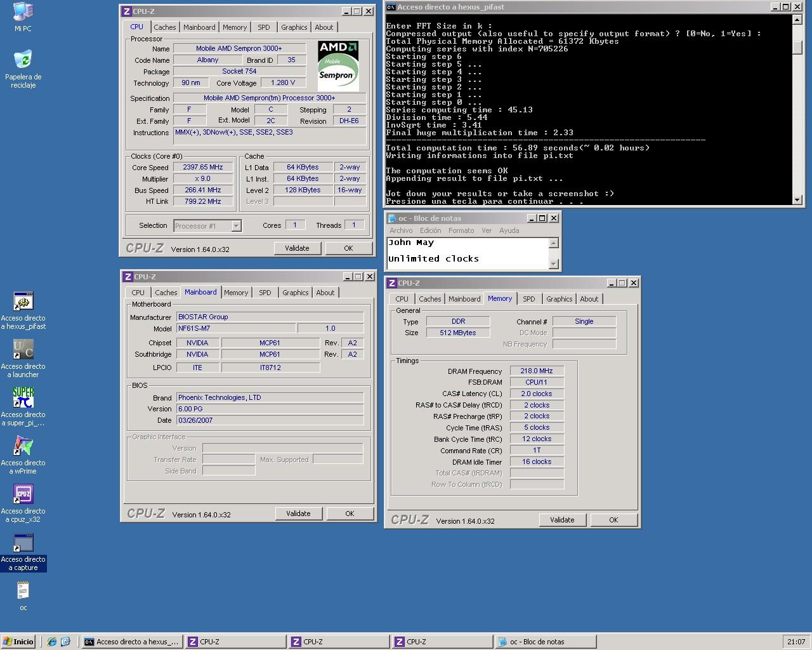Click the Core Voltage 1.280 V value

283,83
